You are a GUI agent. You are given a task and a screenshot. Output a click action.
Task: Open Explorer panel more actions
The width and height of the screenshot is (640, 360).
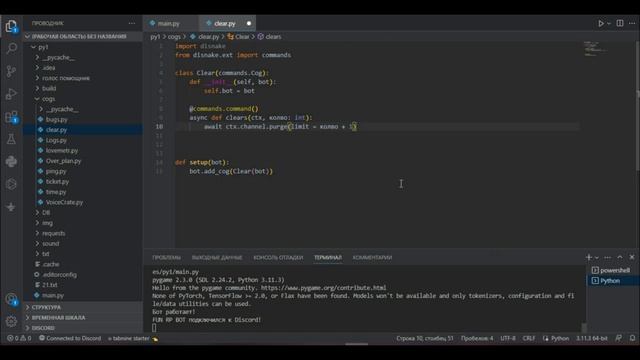[132, 23]
